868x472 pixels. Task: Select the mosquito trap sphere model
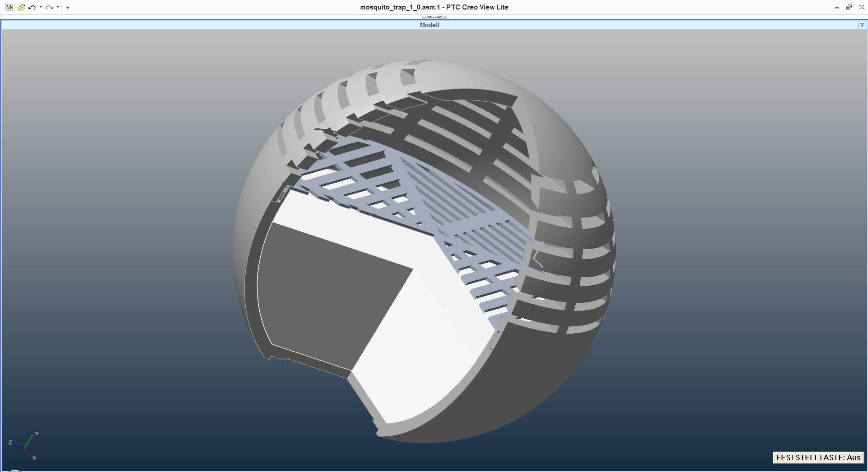(424, 251)
